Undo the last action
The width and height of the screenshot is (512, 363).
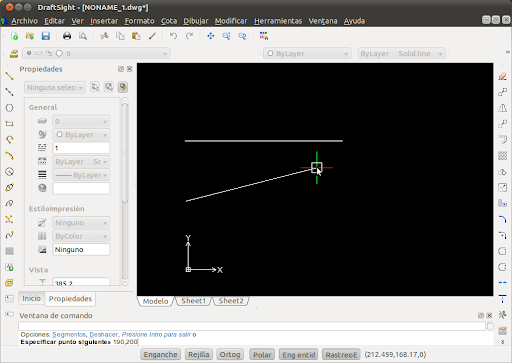tap(173, 36)
